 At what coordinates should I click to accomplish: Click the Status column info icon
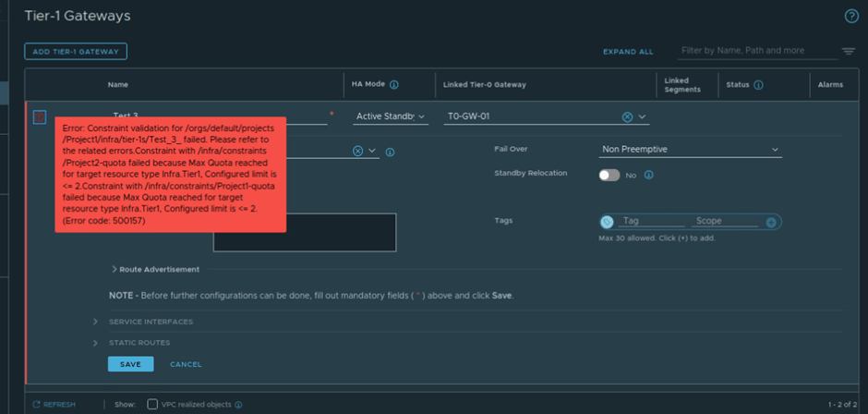coord(758,85)
